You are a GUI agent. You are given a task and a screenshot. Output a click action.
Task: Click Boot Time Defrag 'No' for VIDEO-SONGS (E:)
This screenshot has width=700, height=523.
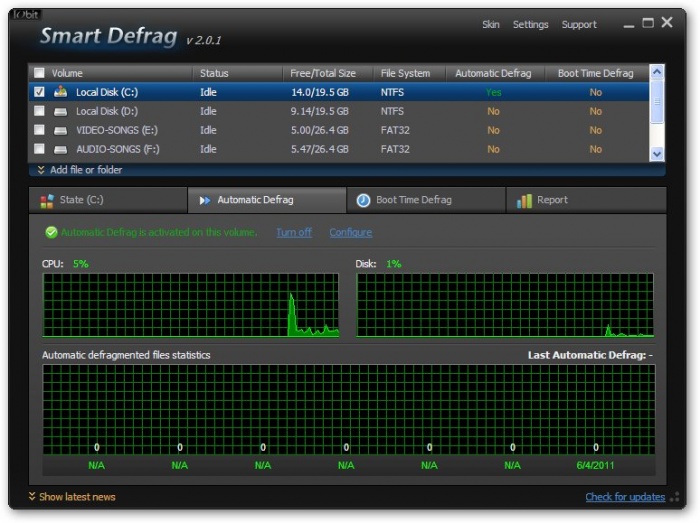coord(596,130)
